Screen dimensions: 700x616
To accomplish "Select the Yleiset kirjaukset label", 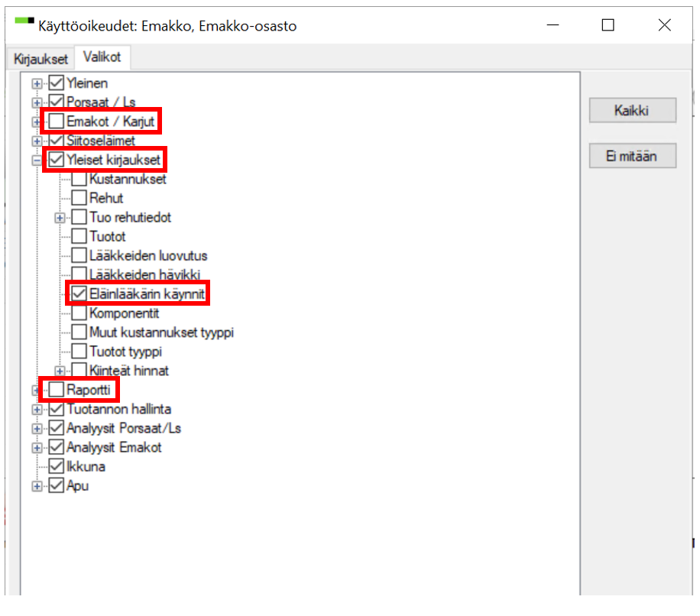I will [x=113, y=160].
